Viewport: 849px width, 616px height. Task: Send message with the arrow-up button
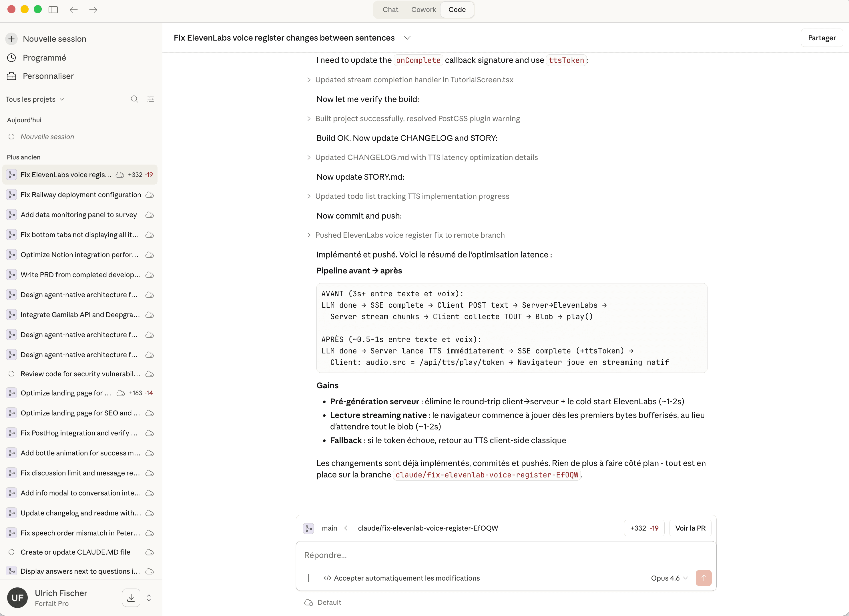coord(703,578)
